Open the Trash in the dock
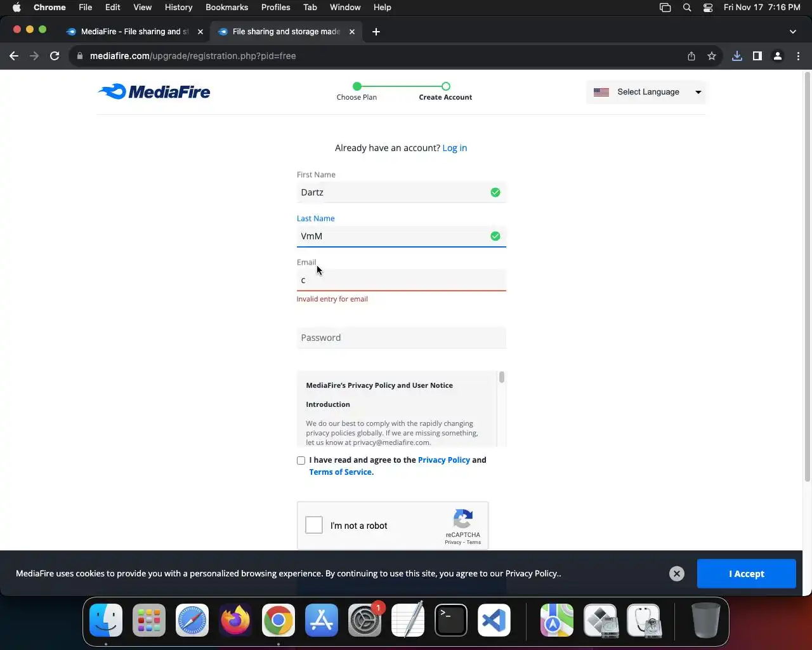This screenshot has height=650, width=812. click(705, 620)
